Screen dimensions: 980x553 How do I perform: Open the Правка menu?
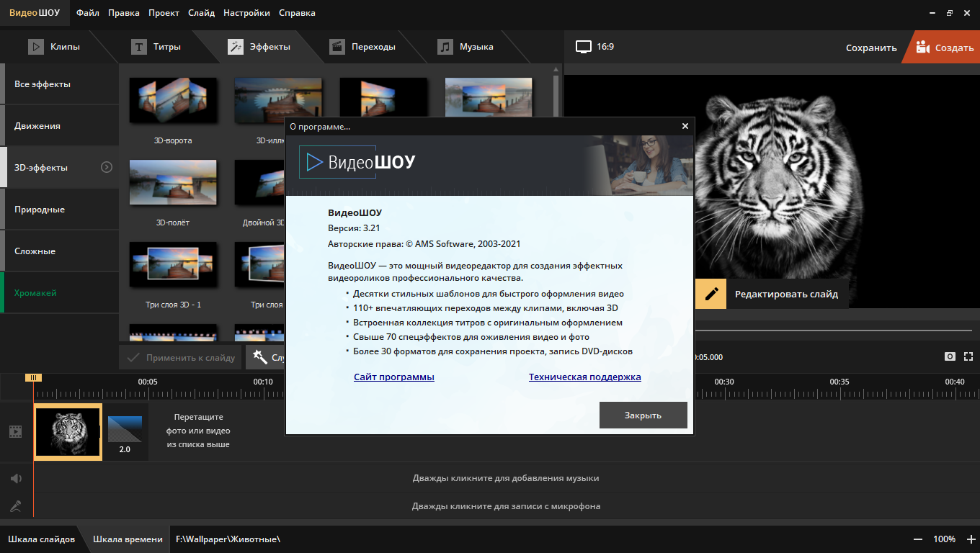(123, 13)
